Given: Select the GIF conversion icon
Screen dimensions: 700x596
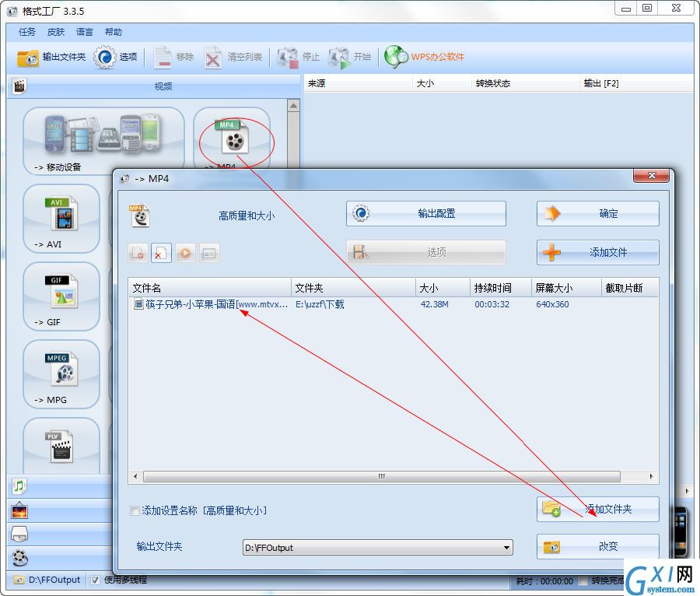Looking at the screenshot, I should tap(61, 296).
